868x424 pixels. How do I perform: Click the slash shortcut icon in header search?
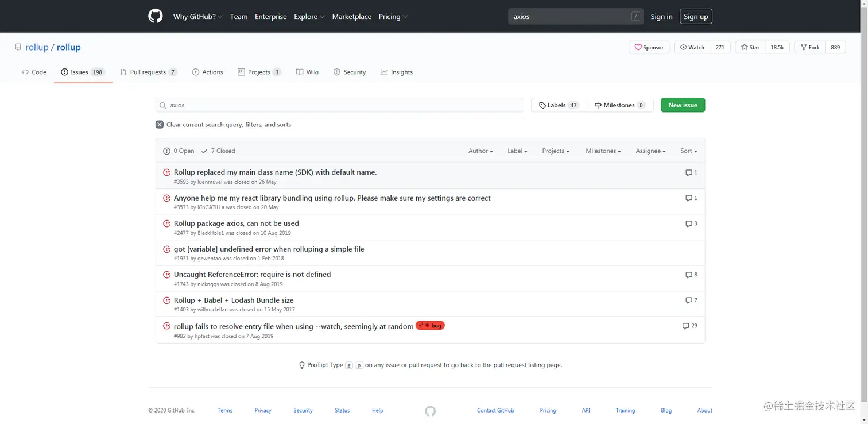pos(635,17)
